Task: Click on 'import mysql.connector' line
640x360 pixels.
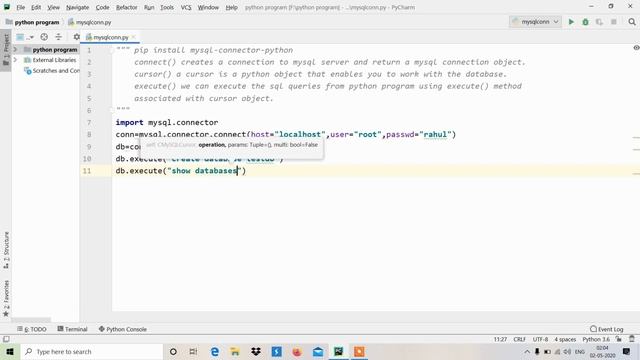Action: click(167, 122)
